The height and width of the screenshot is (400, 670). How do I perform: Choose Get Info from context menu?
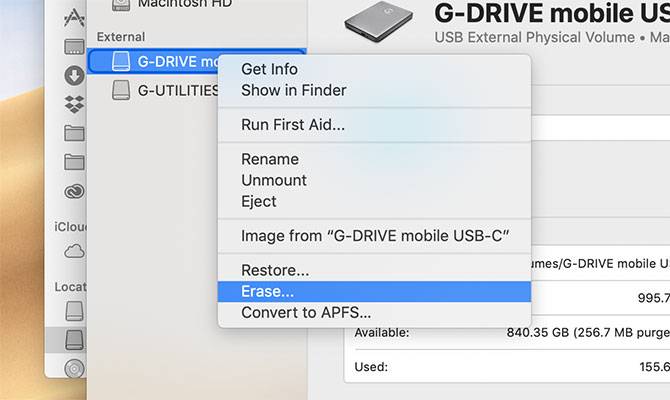pos(270,69)
